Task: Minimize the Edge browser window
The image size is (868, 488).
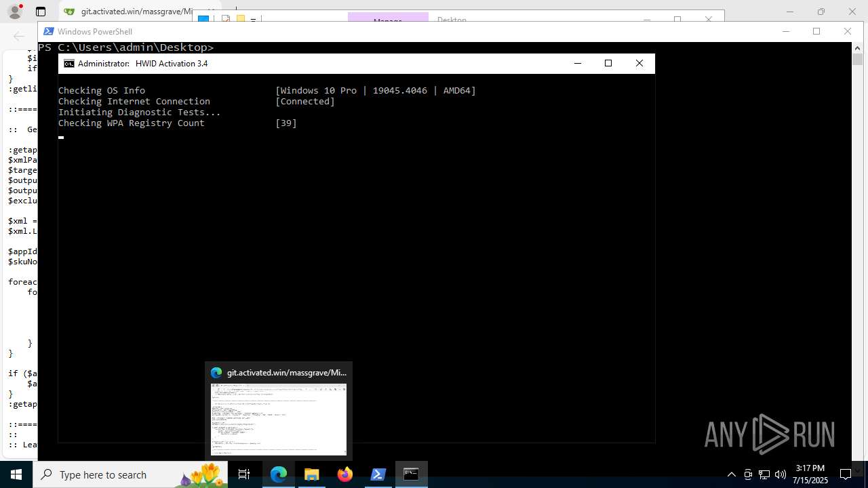Action: [x=790, y=12]
